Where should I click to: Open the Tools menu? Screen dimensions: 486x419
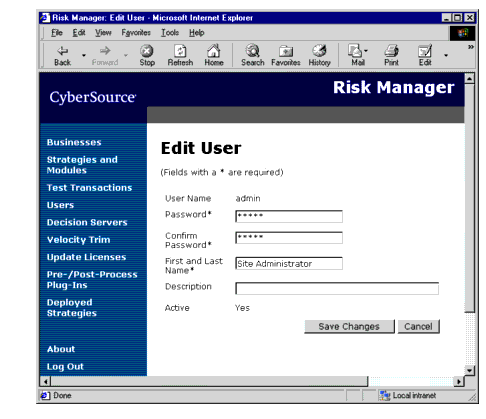click(x=170, y=33)
